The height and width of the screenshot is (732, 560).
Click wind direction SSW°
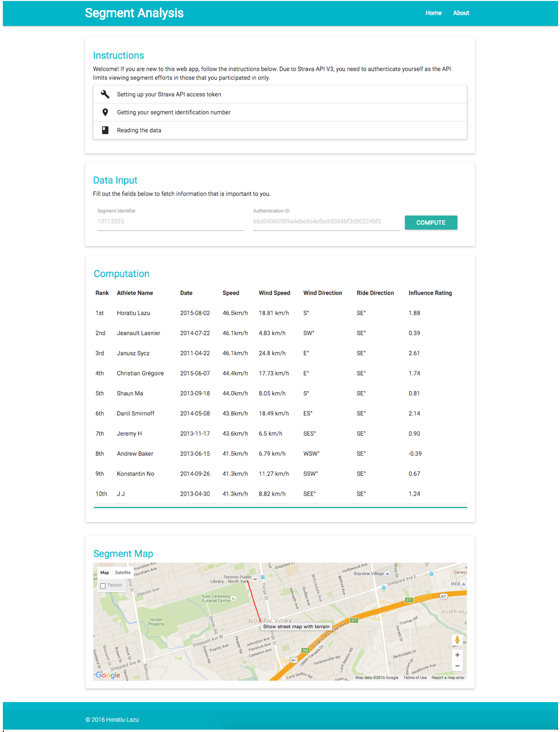311,474
